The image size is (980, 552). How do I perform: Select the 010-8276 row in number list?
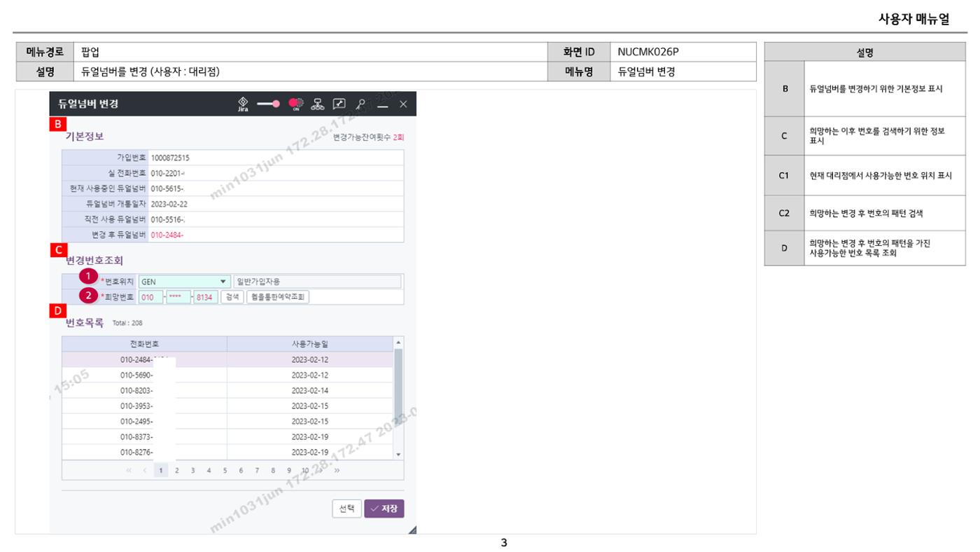(x=227, y=452)
